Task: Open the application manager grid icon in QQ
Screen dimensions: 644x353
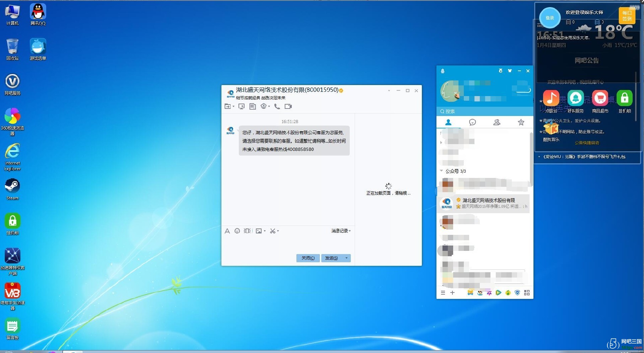Action: click(x=527, y=293)
